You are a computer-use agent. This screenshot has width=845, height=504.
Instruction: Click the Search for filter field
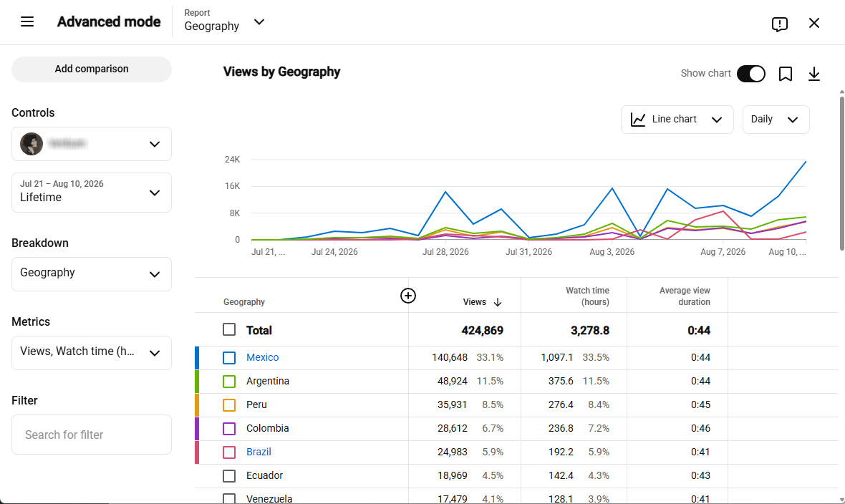click(x=92, y=435)
